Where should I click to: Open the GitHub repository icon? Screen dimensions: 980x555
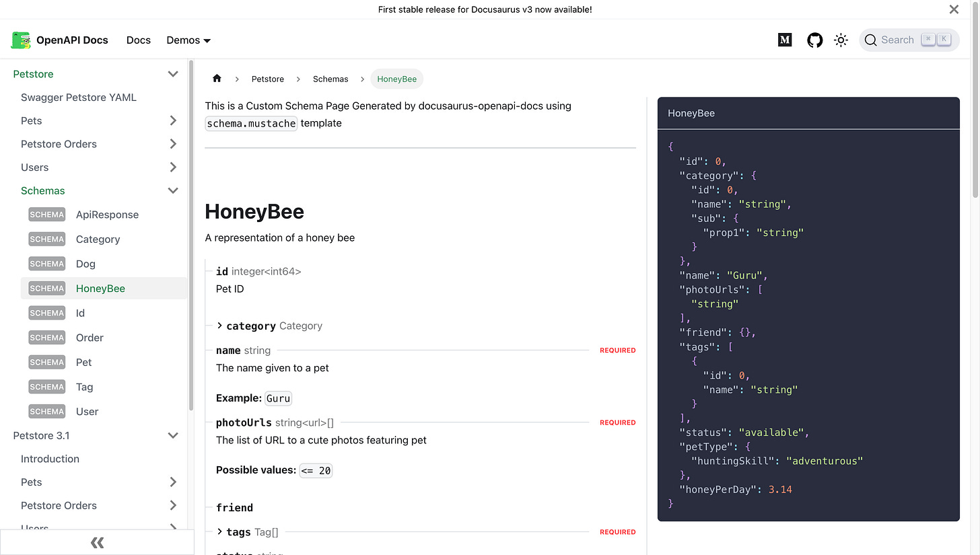(x=814, y=40)
